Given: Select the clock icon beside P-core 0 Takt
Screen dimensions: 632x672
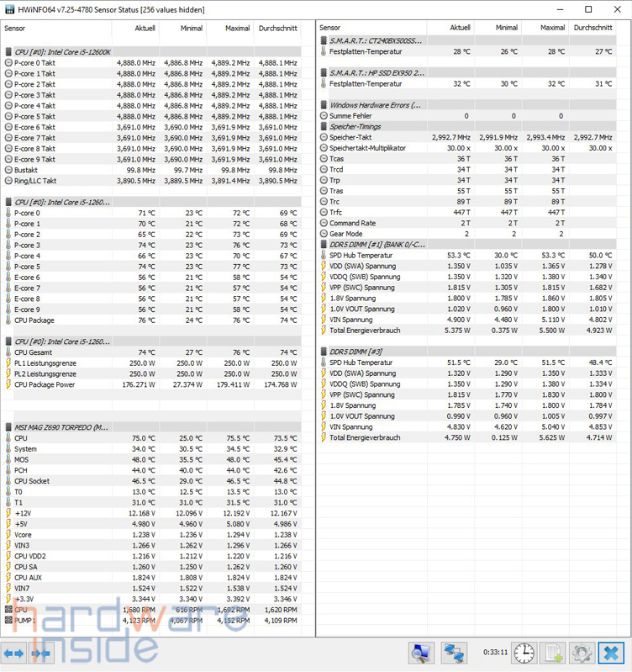Looking at the screenshot, I should point(8,62).
